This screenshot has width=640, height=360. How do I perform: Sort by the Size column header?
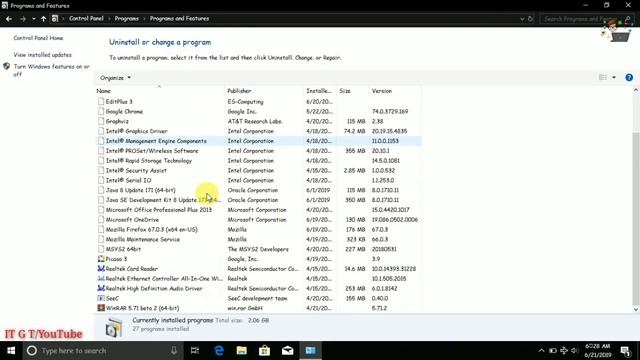[x=352, y=91]
